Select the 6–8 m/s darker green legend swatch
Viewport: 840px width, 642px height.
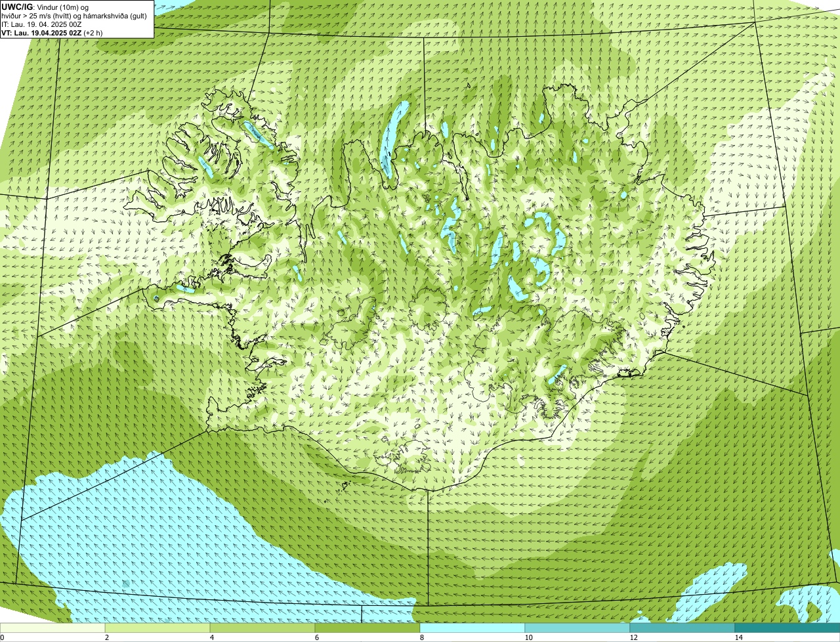367,628
